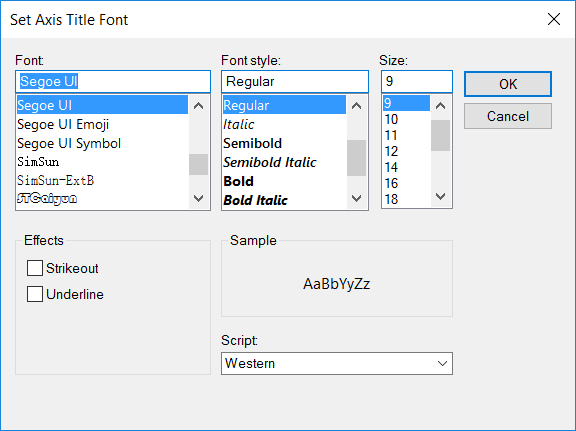Click the font style list scroll down arrow
The height and width of the screenshot is (431, 576).
click(356, 199)
